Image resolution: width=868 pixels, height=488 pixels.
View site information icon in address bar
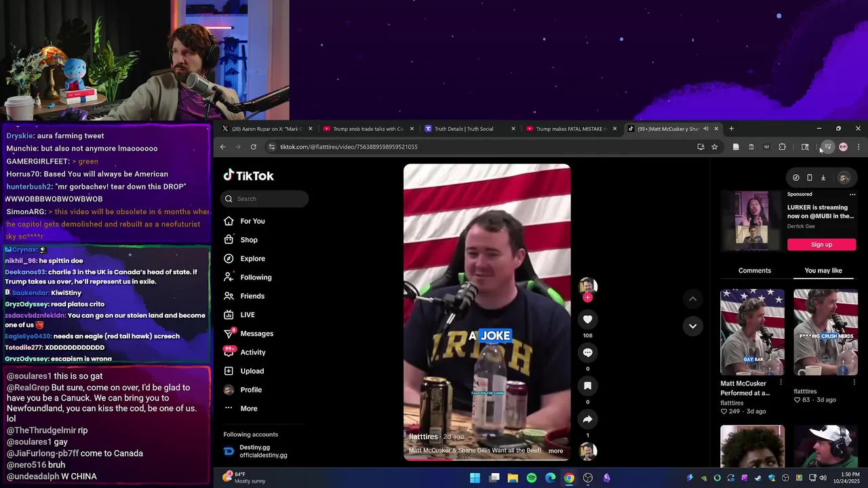point(272,147)
